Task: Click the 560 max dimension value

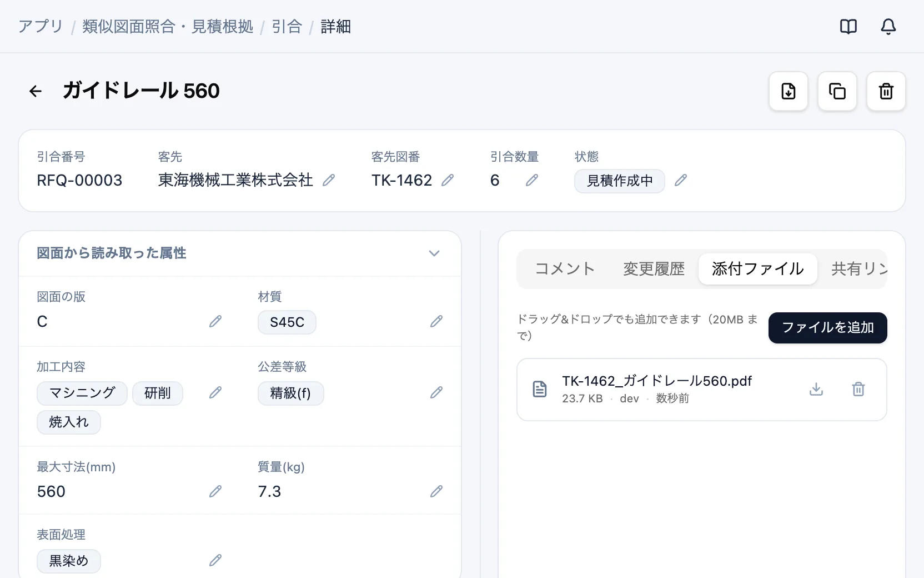Action: click(51, 491)
